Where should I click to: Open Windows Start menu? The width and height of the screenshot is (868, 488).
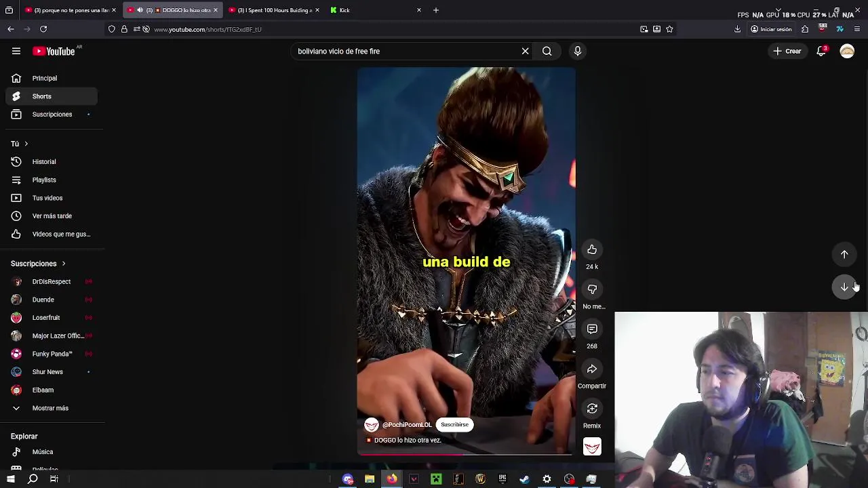click(x=11, y=479)
